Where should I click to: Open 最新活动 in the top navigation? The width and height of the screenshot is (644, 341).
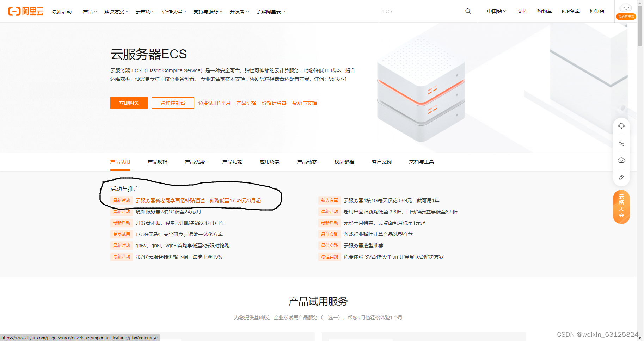click(62, 12)
